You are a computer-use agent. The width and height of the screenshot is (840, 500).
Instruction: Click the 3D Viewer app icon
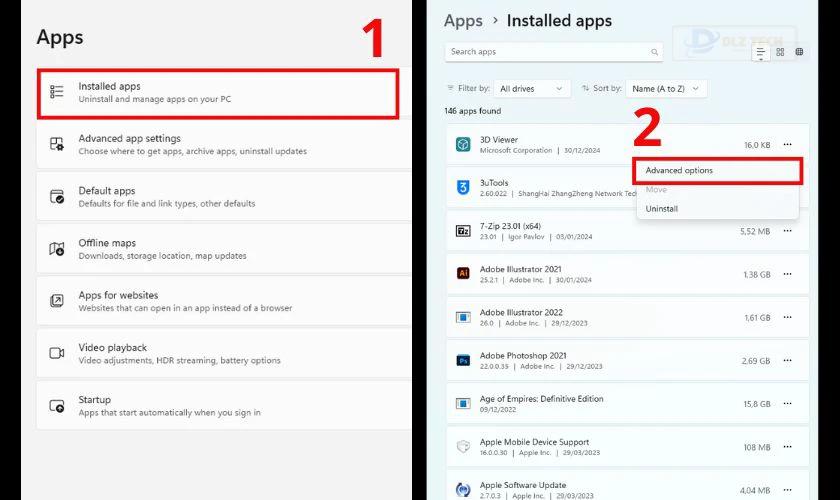coord(463,144)
